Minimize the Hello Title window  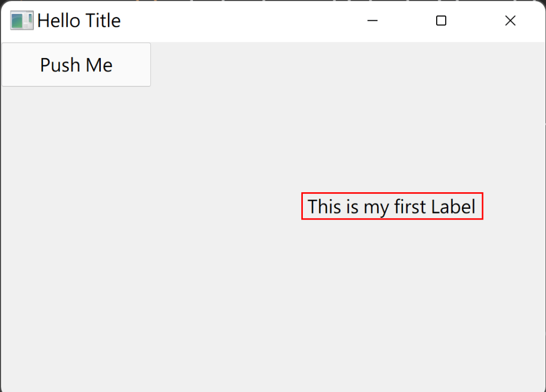click(x=372, y=21)
